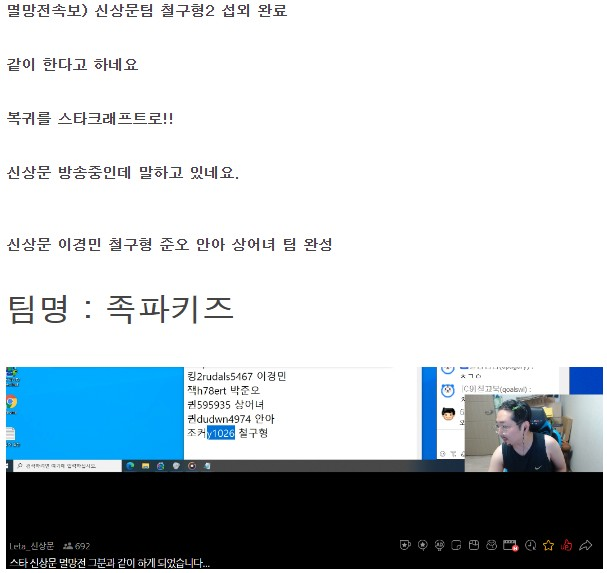Click the AD balloon icon
The height and width of the screenshot is (573, 607).
439,545
